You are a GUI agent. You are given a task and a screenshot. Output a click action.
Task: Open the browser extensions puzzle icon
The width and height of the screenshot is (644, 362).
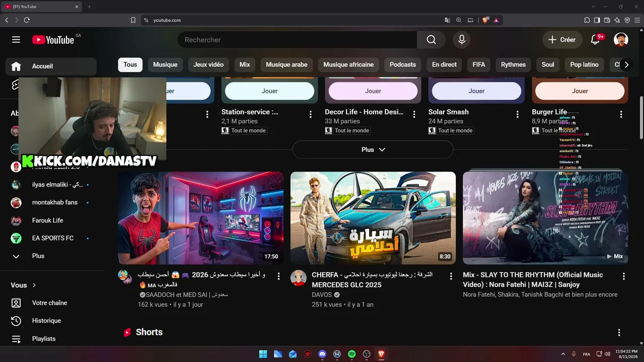(x=587, y=20)
